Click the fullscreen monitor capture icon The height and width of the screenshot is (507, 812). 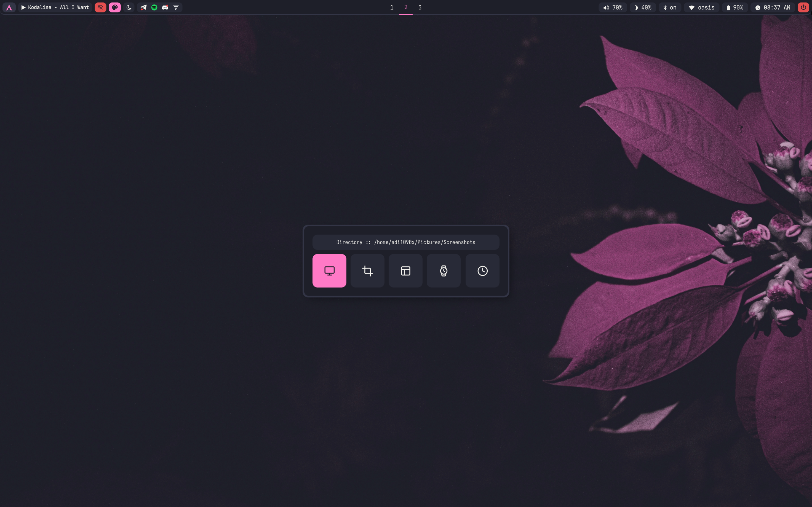[x=329, y=271]
